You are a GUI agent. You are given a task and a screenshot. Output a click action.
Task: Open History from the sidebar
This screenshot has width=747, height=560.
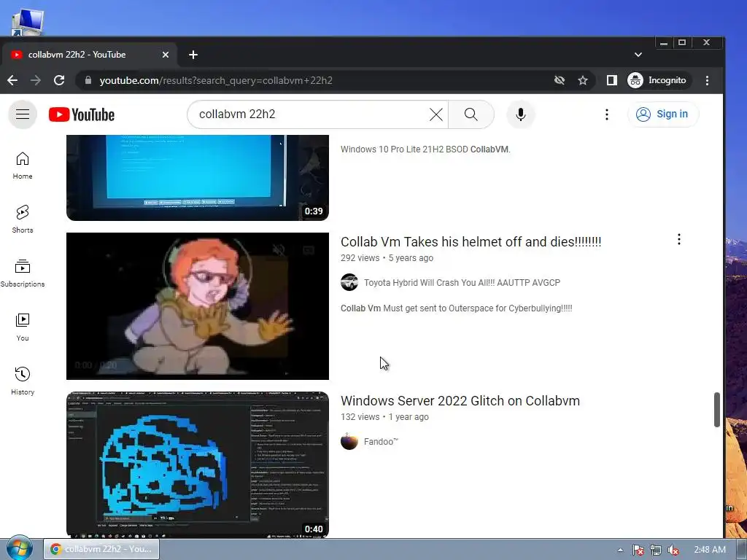click(23, 381)
